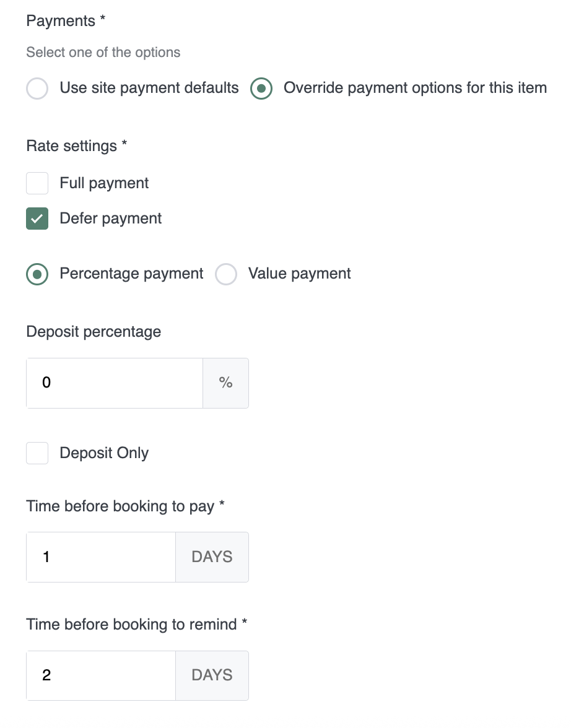Select Use site payment defaults radio
Screen dimensions: 571x728
pyautogui.click(x=37, y=89)
